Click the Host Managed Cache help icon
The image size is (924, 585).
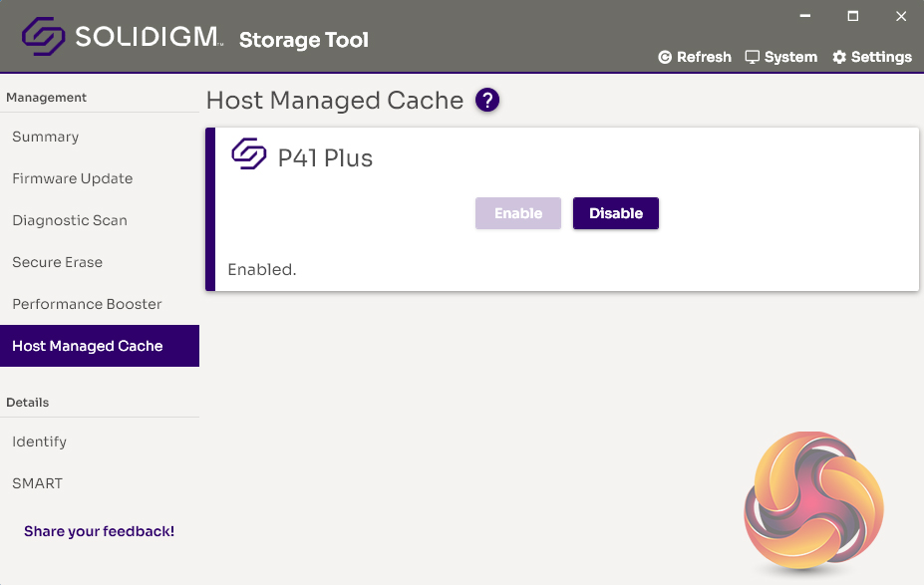[487, 101]
